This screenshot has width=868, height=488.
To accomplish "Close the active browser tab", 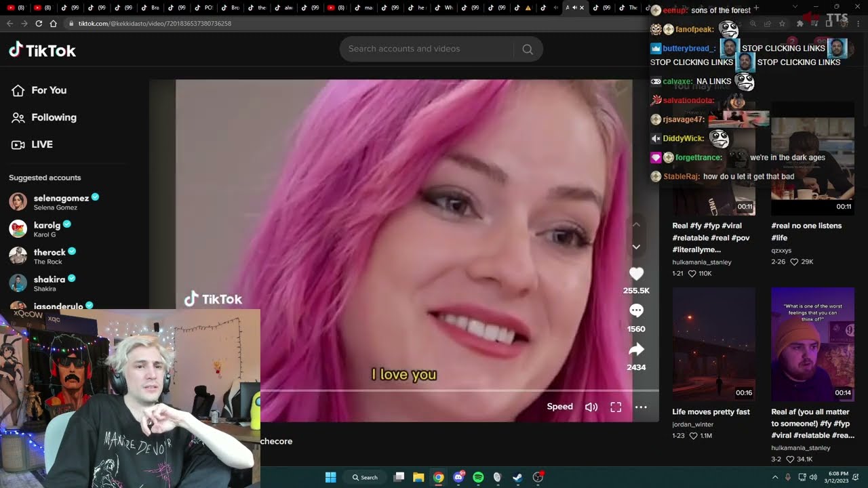I will tap(582, 7).
